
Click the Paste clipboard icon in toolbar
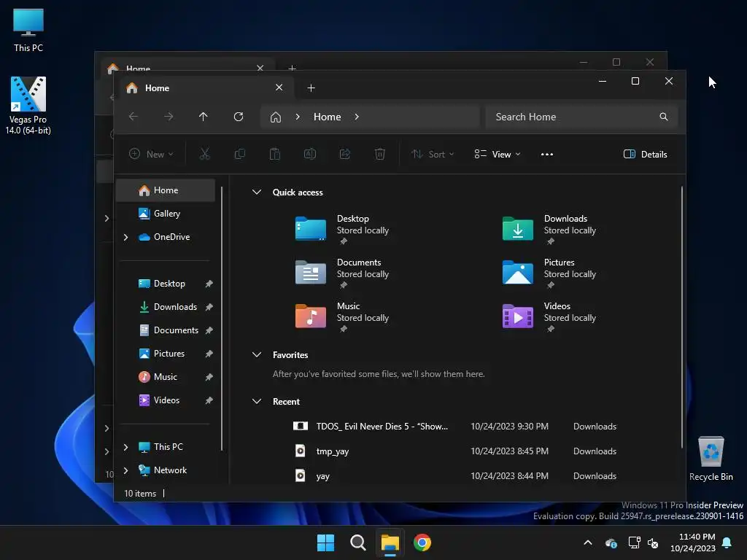pos(275,155)
